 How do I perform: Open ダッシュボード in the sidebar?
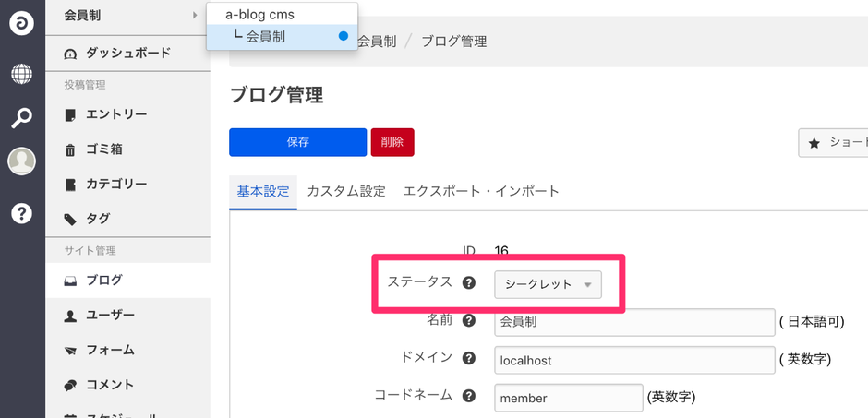(127, 54)
